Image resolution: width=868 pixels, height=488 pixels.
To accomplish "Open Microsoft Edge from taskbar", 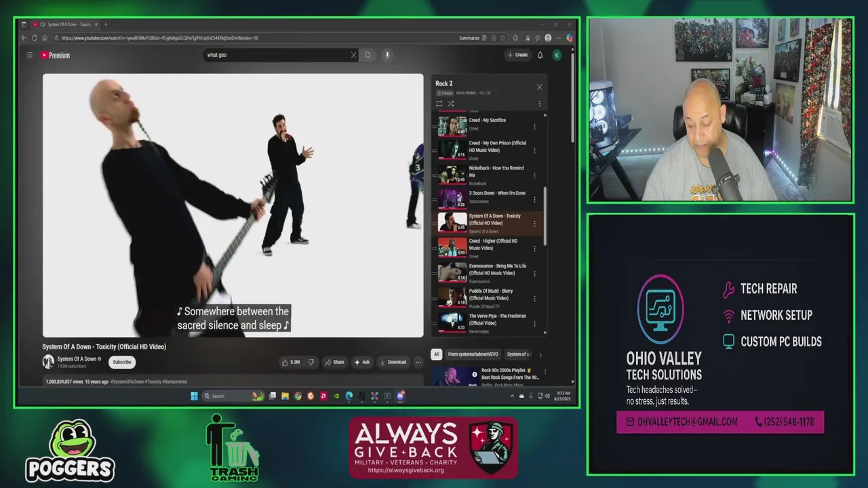I will pos(349,396).
